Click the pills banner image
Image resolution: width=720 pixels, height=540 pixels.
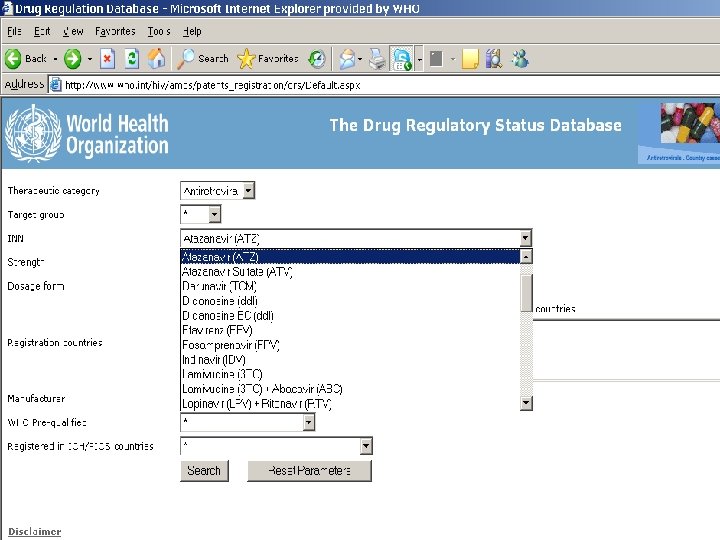click(x=690, y=123)
